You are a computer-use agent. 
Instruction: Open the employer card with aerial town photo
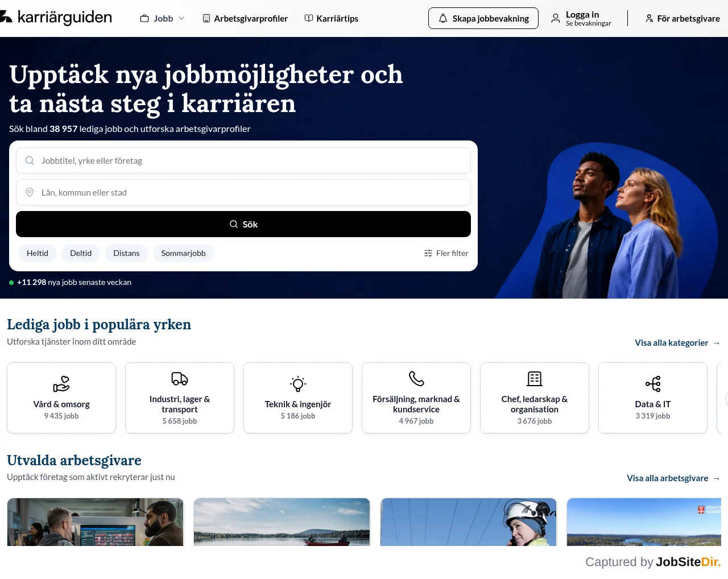644,522
